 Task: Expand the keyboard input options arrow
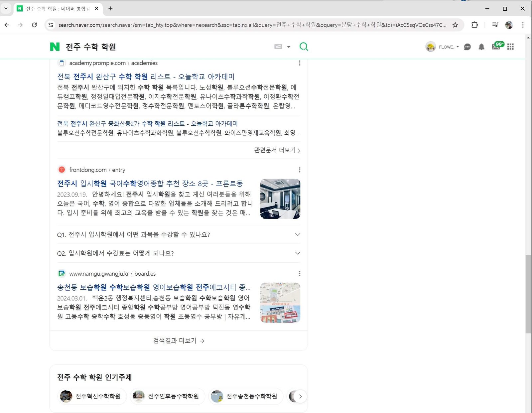pyautogui.click(x=289, y=47)
